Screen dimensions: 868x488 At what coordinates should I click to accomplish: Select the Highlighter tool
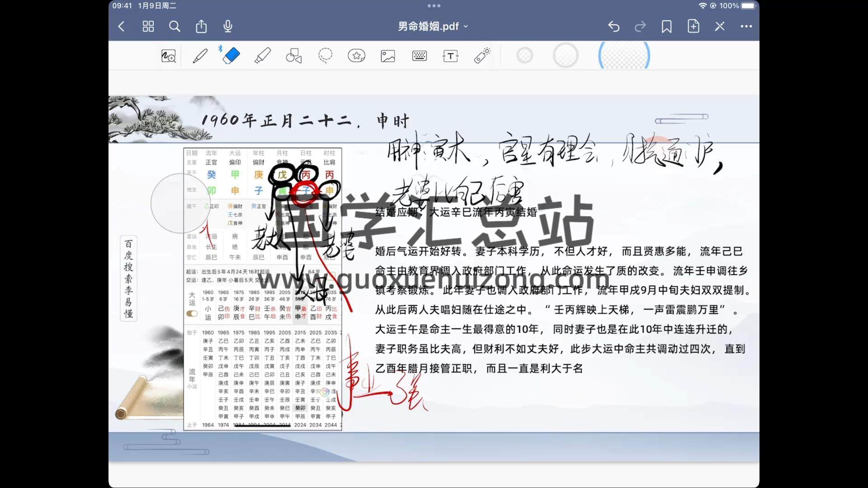[263, 56]
